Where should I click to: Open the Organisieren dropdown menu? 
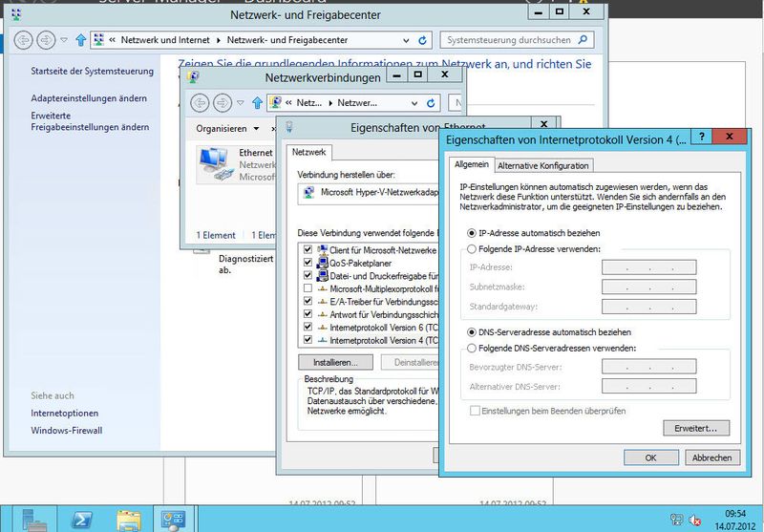227,128
